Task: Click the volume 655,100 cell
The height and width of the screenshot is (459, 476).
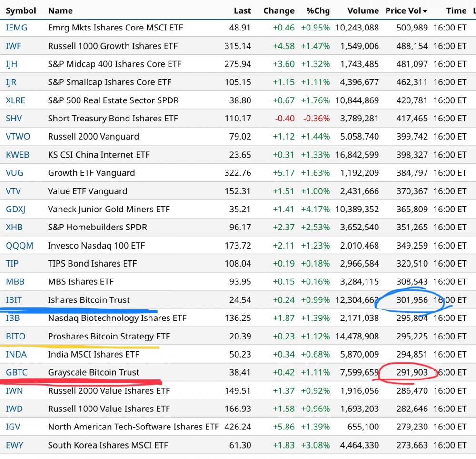Action: (363, 427)
